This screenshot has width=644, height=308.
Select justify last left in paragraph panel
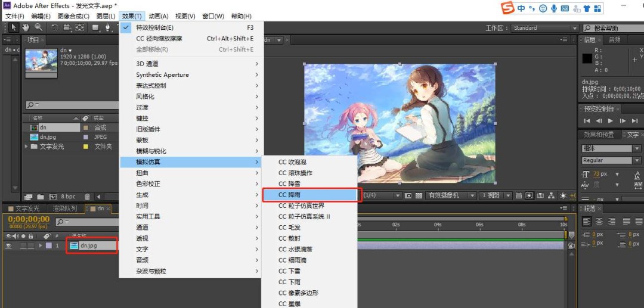point(626,222)
